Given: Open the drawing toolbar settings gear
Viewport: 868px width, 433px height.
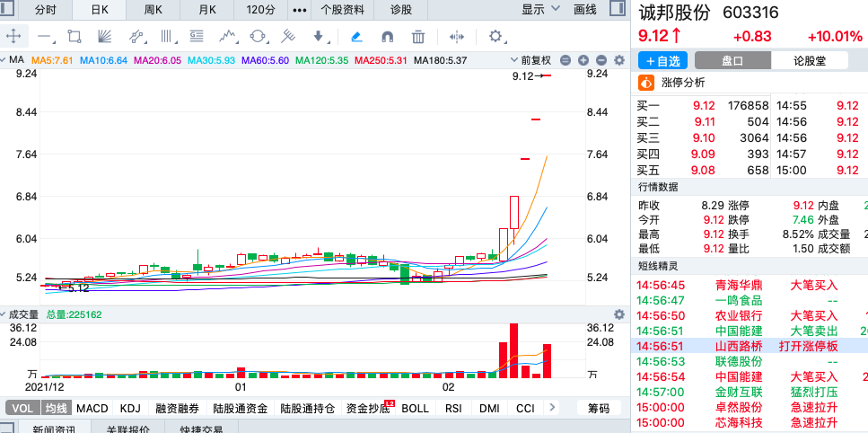Looking at the screenshot, I should point(495,37).
